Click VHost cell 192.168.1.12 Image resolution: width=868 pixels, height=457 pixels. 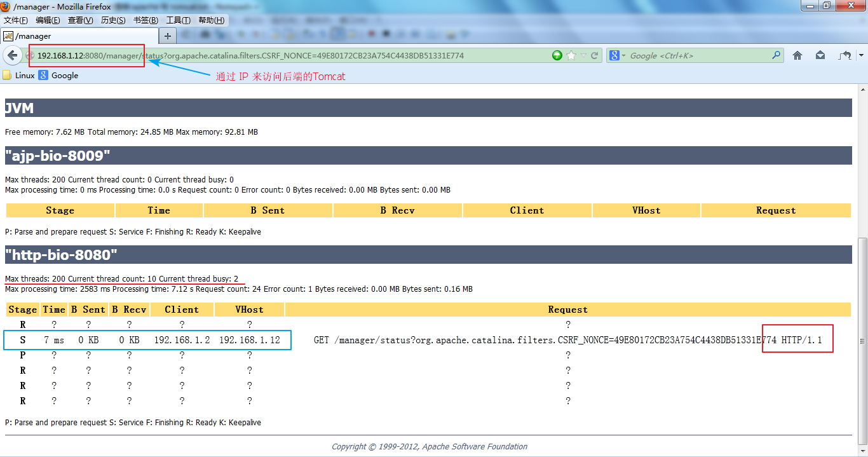pos(250,340)
